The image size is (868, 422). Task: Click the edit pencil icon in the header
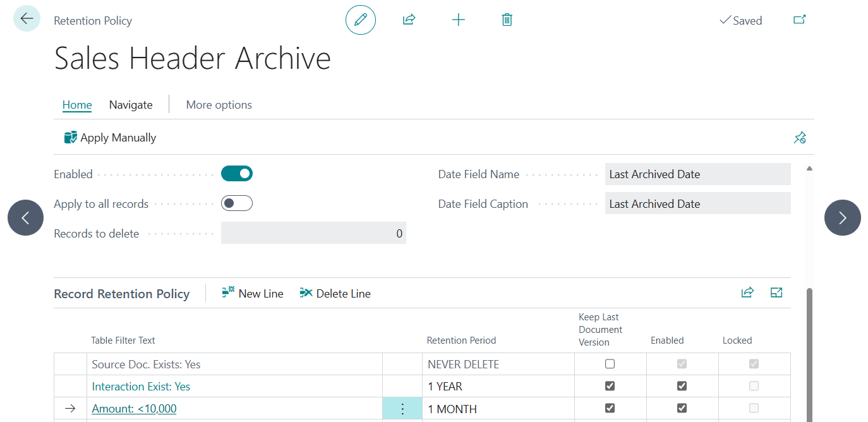[x=360, y=20]
